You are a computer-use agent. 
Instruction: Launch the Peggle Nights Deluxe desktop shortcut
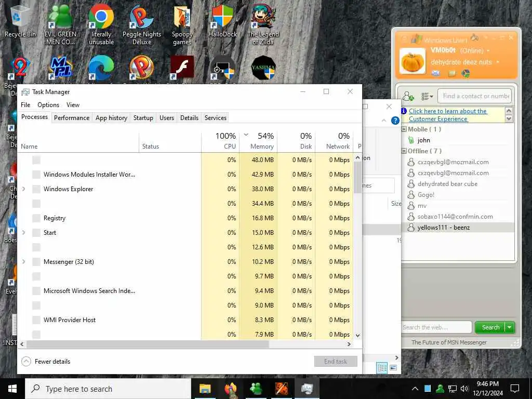click(x=141, y=25)
